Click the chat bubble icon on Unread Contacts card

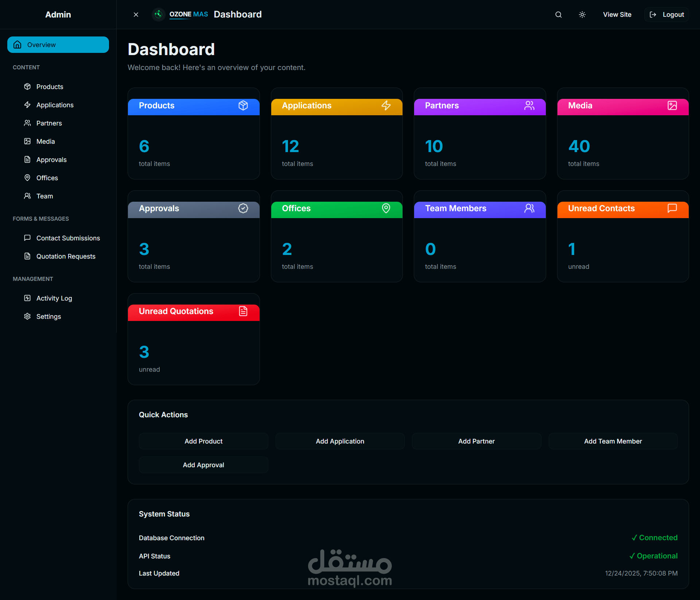point(672,208)
